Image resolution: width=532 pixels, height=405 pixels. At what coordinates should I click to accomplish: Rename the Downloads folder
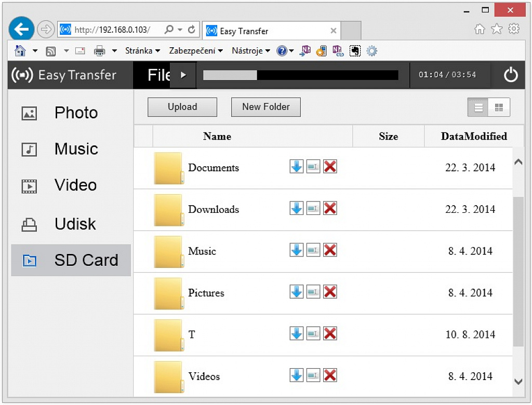pyautogui.click(x=313, y=208)
